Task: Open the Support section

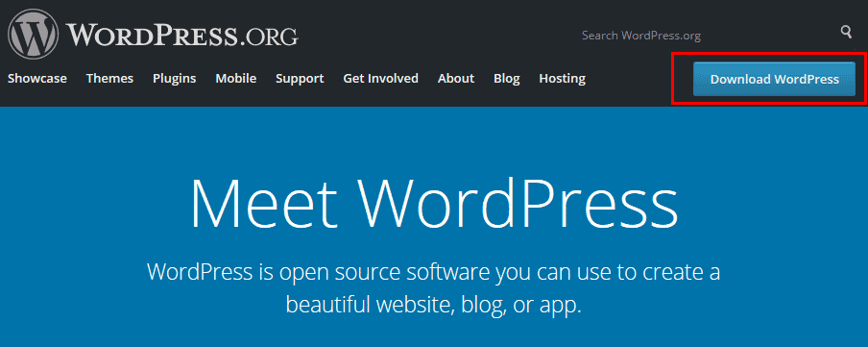Action: 300,79
